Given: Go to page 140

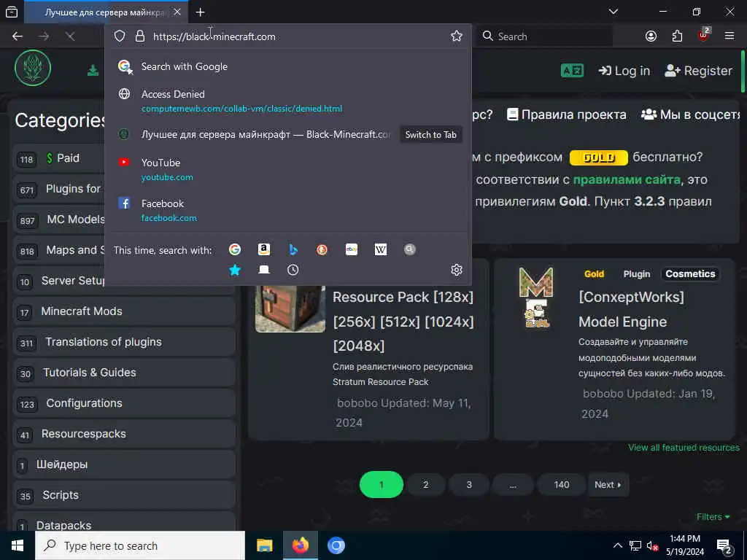Looking at the screenshot, I should 562,485.
